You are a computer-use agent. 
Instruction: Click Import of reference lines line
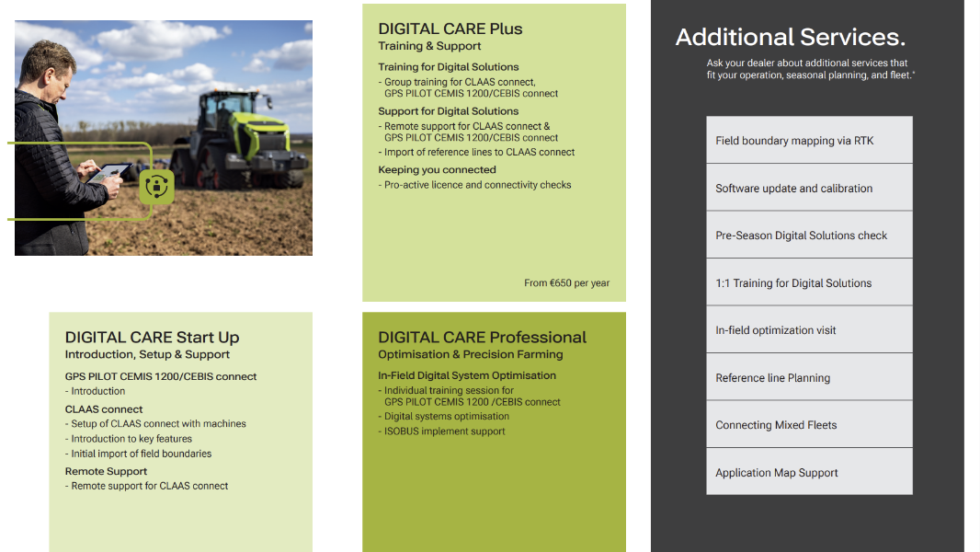[x=477, y=152]
